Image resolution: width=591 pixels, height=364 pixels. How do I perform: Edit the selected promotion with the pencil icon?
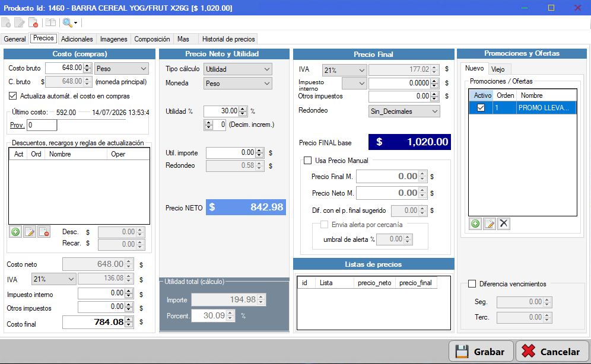click(489, 224)
